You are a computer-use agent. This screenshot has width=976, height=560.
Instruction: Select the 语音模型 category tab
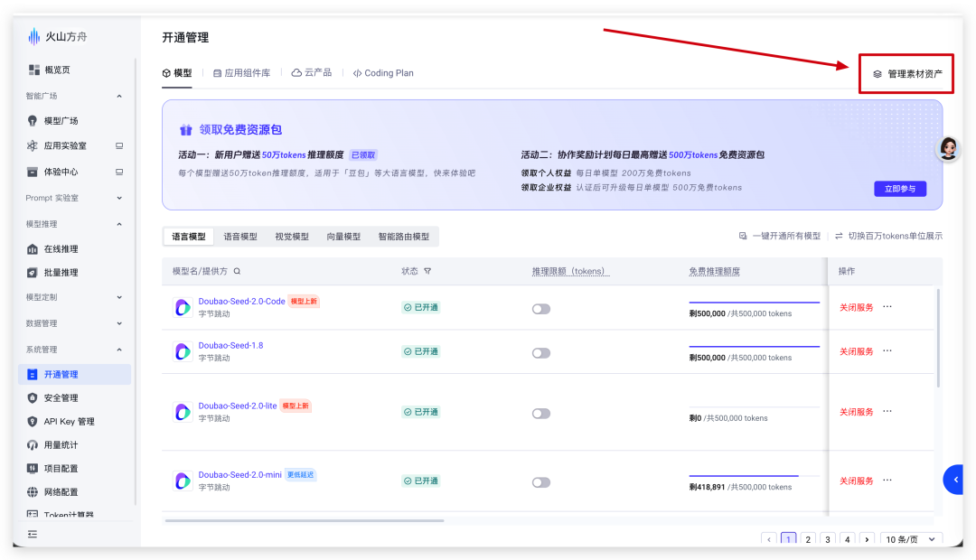240,237
